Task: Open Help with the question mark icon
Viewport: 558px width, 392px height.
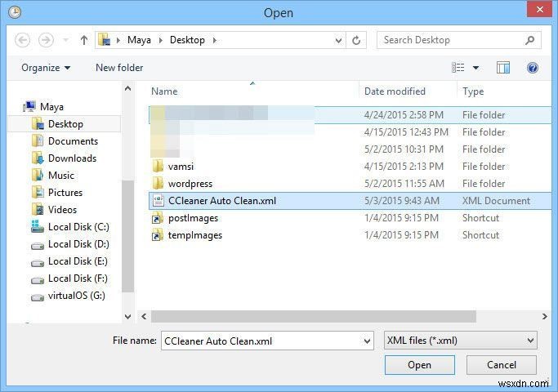Action: (533, 68)
